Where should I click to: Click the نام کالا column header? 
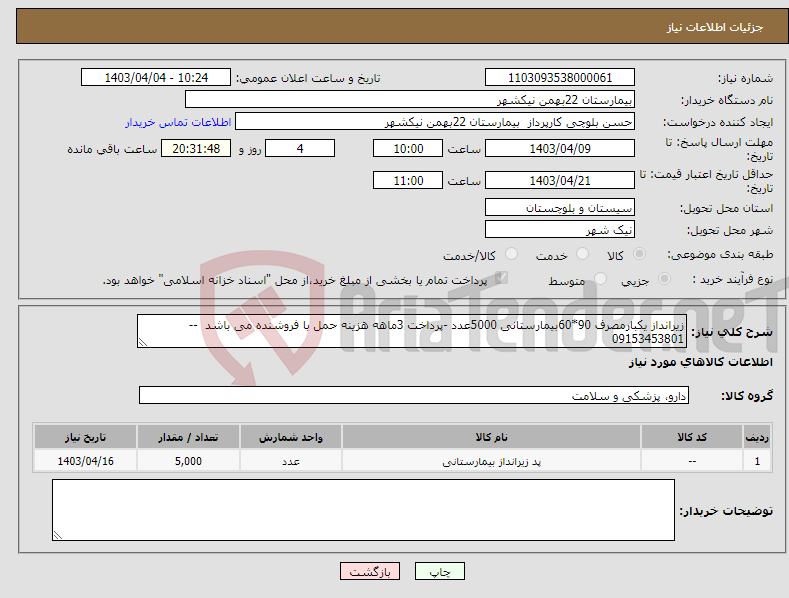pos(491,437)
